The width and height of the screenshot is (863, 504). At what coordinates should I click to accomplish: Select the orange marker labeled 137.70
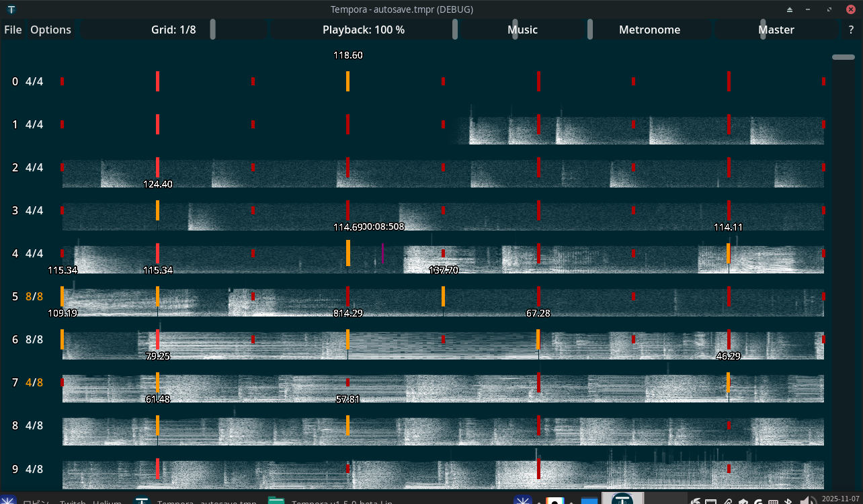[443, 296]
